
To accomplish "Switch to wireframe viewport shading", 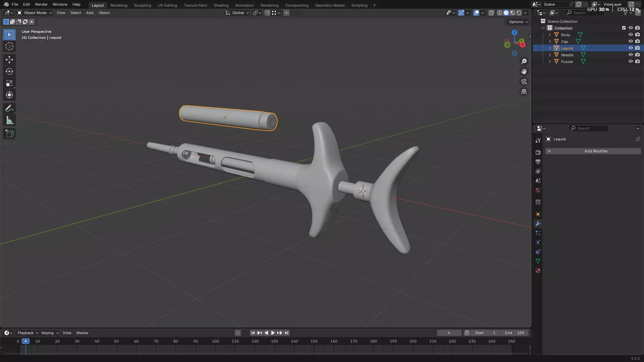I will tap(500, 13).
